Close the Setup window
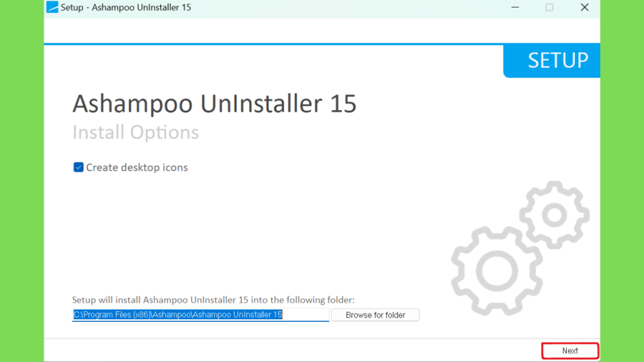Image resolution: width=644 pixels, height=362 pixels. pos(584,8)
